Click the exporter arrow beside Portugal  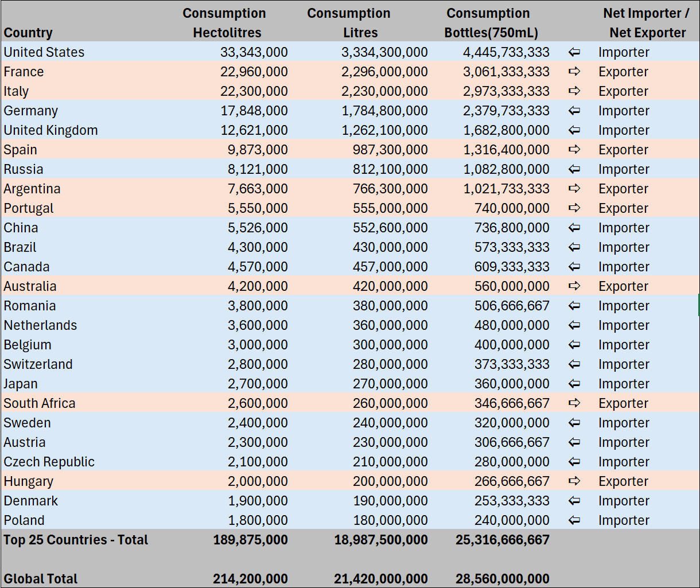point(574,208)
